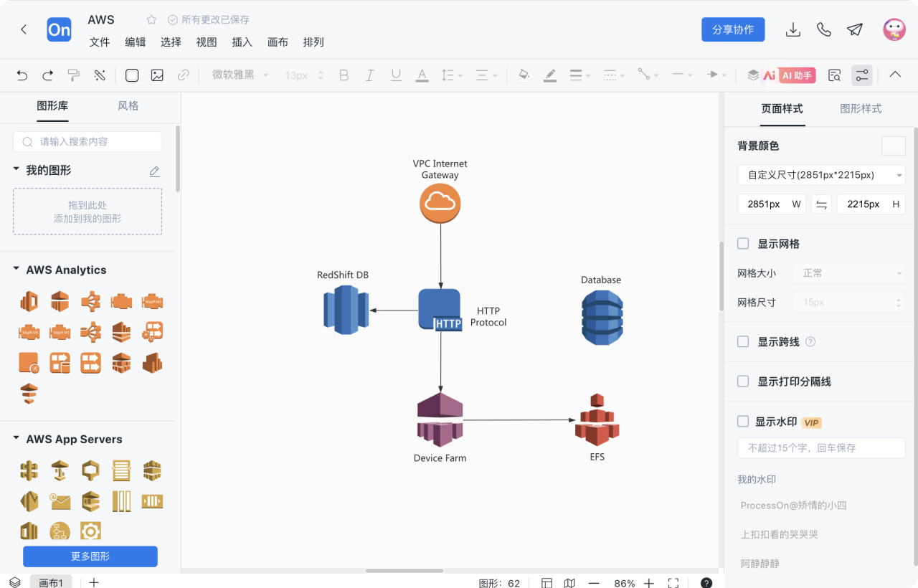Image resolution: width=918 pixels, height=588 pixels.
Task: Click the undo arrow icon
Action: (x=22, y=75)
